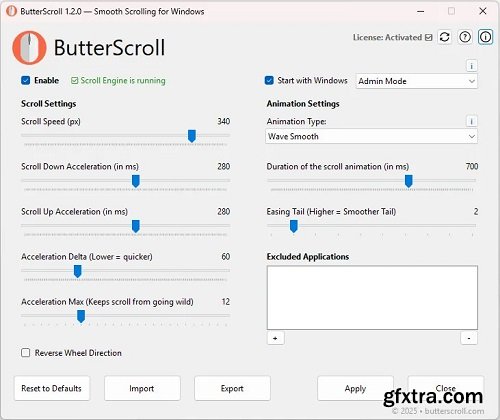Click the Scroll Engine running status icon
This screenshot has width=500, height=420.
point(74,81)
